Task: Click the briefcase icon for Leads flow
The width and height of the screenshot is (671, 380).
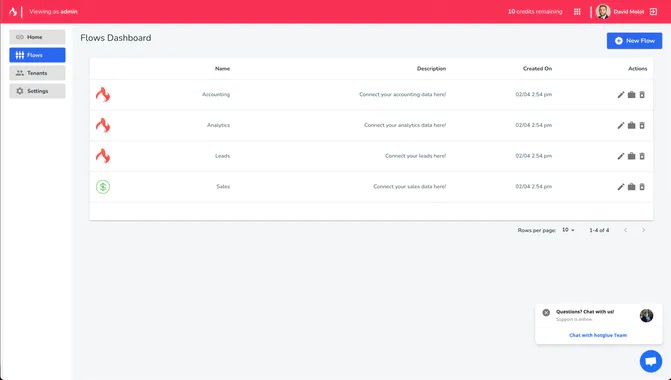Action: click(x=631, y=156)
